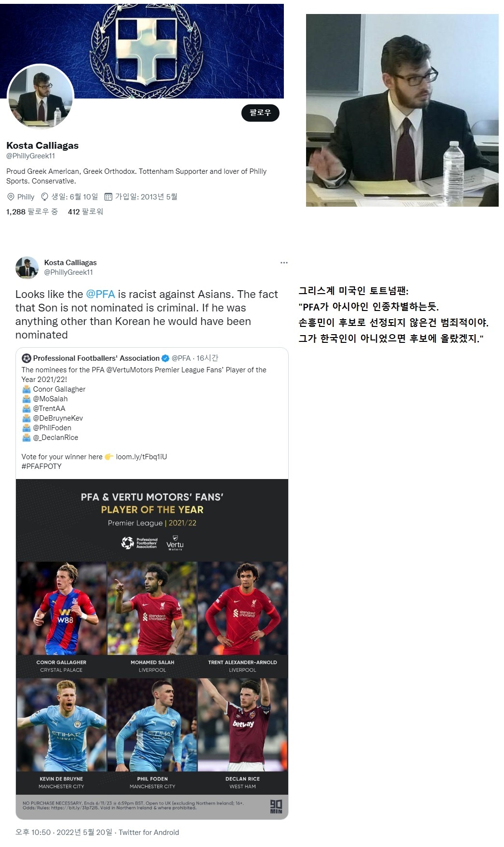The width and height of the screenshot is (504, 847).
Task: Open the 1,288 팔로우 중 following list
Action: [x=32, y=212]
